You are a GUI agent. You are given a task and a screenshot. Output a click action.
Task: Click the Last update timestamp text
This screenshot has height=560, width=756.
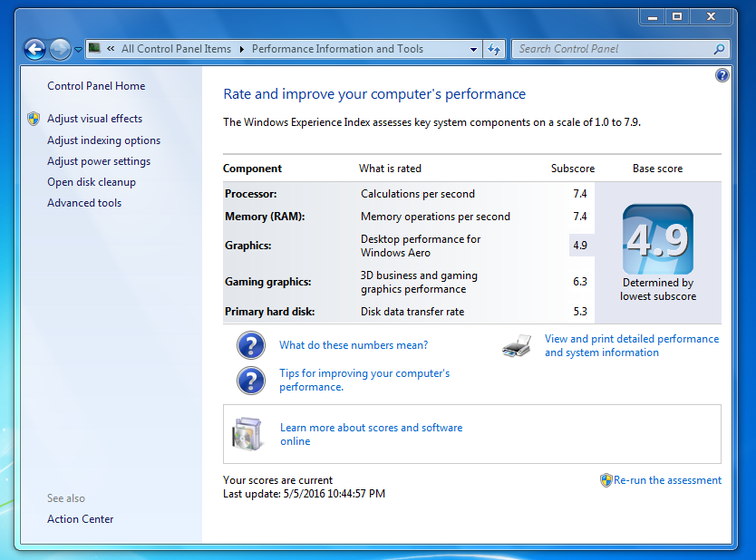[x=304, y=494]
